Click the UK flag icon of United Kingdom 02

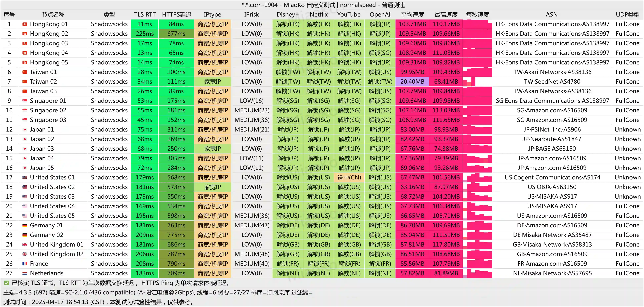coord(25,254)
